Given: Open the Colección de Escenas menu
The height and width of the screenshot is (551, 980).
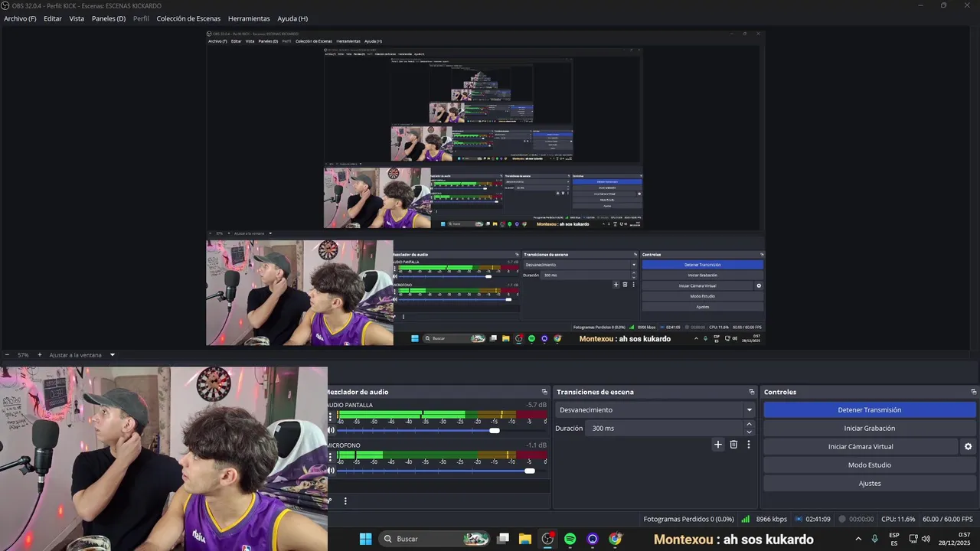Looking at the screenshot, I should 188,18.
